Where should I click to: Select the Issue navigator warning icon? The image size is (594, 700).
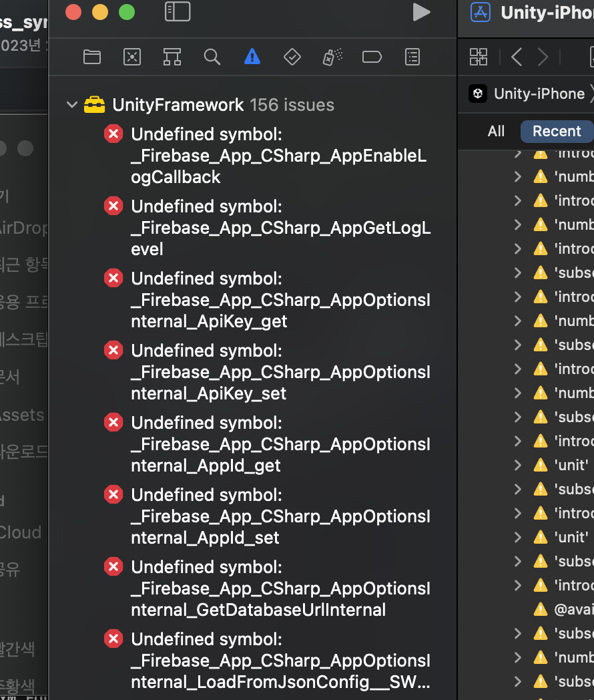click(252, 57)
